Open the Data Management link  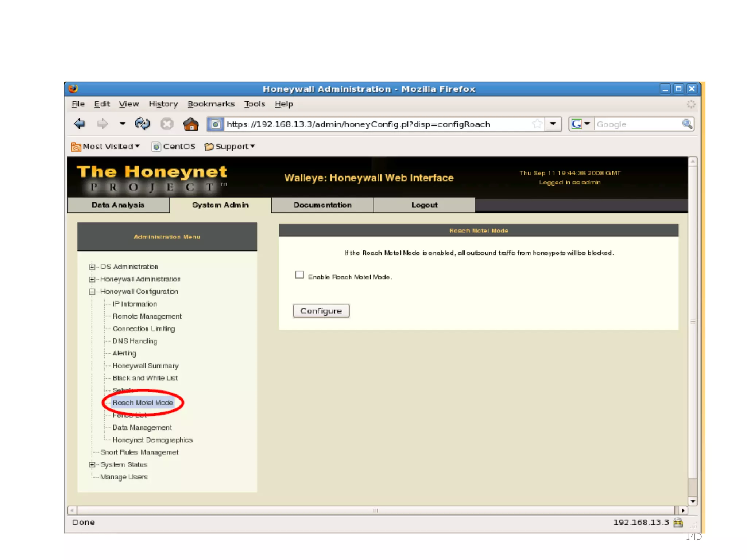pyautogui.click(x=142, y=428)
